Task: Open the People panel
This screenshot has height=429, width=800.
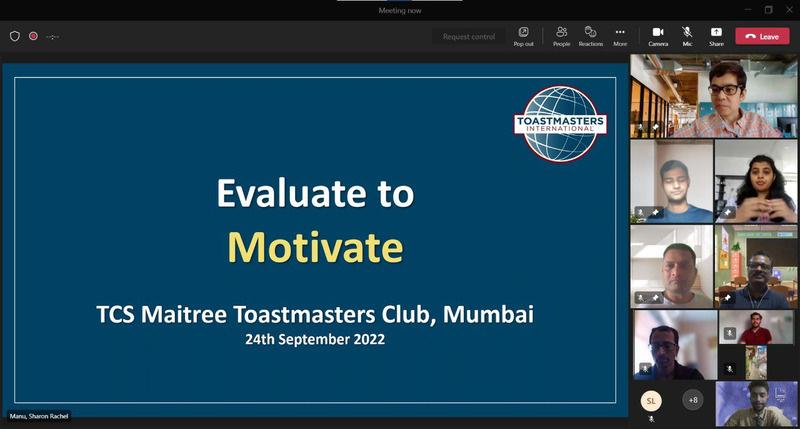Action: coord(561,37)
